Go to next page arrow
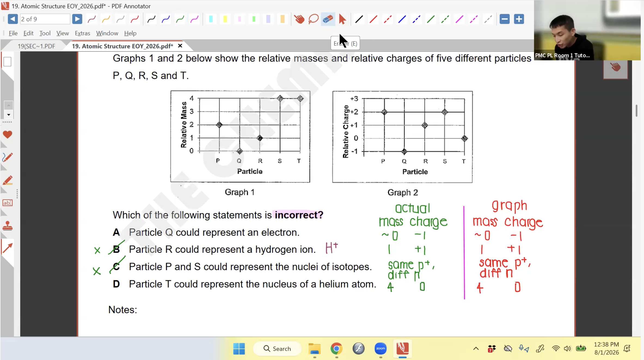Viewport: 644px width, 360px height. 77,19
